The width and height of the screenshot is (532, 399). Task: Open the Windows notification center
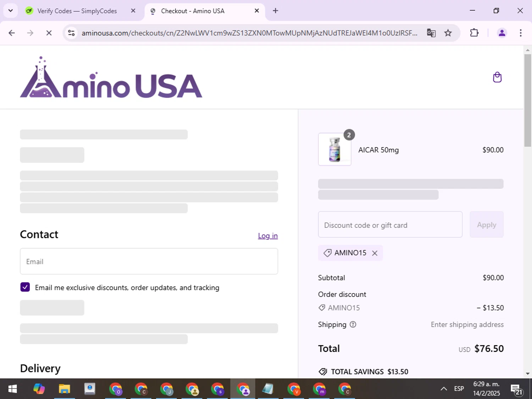point(517,389)
